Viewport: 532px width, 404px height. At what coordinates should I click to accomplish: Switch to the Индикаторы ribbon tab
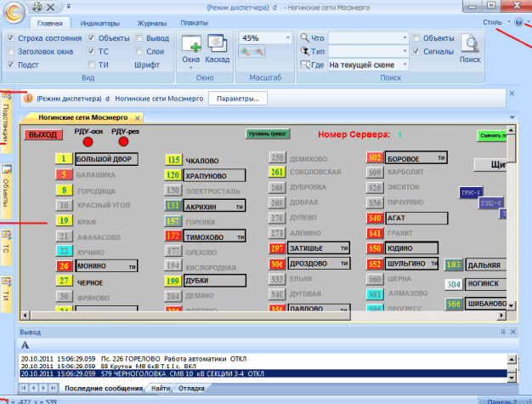[106, 23]
